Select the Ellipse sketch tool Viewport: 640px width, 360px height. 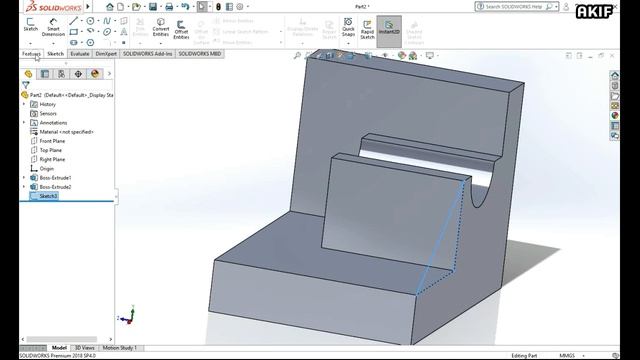107,31
